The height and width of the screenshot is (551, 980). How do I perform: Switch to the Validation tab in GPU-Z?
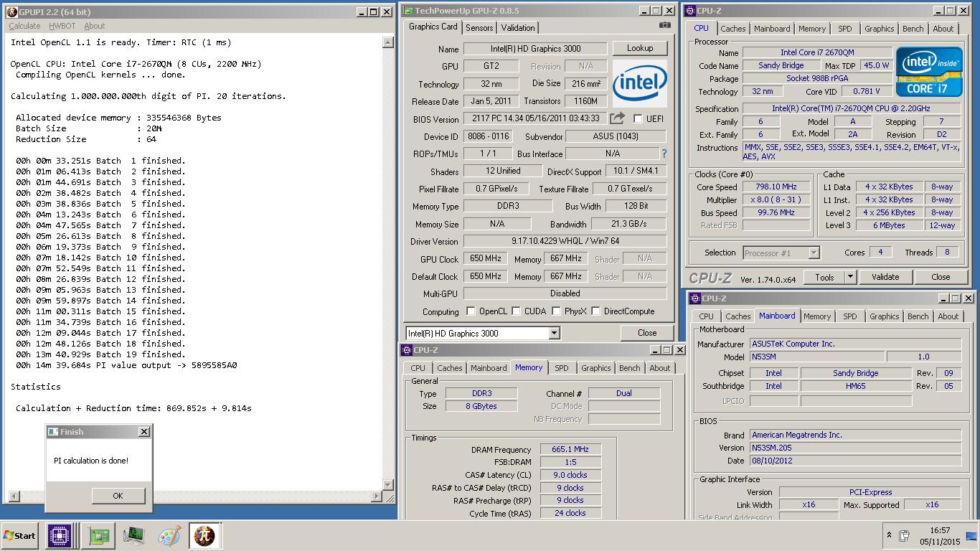coord(518,28)
